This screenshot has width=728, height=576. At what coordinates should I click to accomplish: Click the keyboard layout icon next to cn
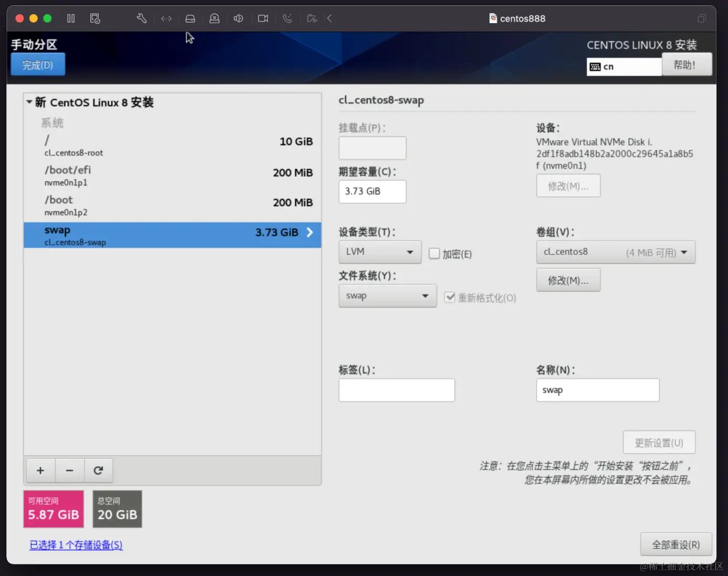click(595, 67)
